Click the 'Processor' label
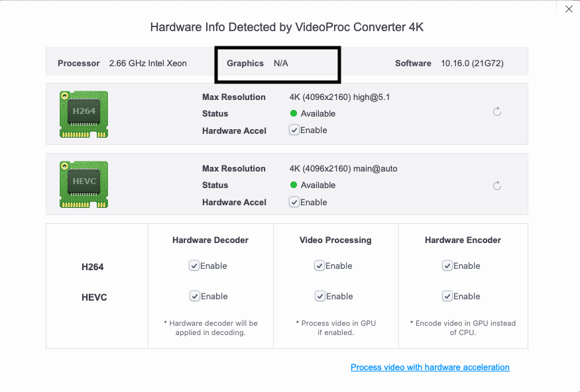The width and height of the screenshot is (580, 392). (x=78, y=63)
